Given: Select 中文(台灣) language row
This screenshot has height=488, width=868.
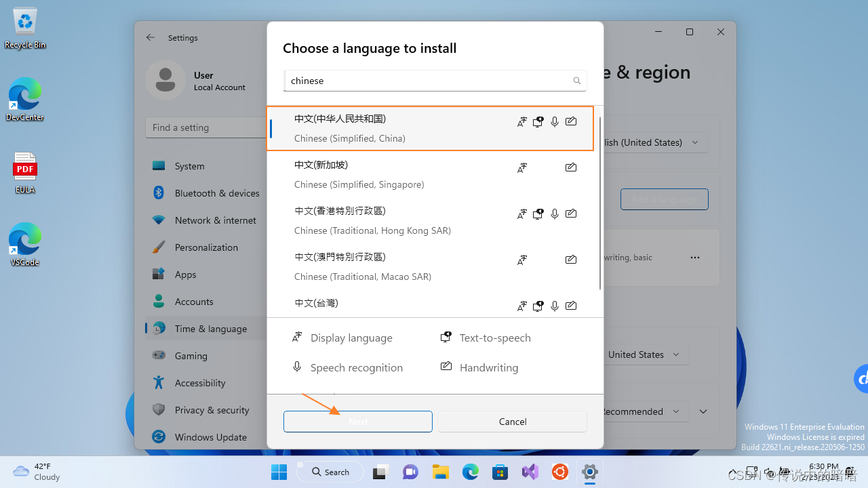Looking at the screenshot, I should (x=431, y=304).
